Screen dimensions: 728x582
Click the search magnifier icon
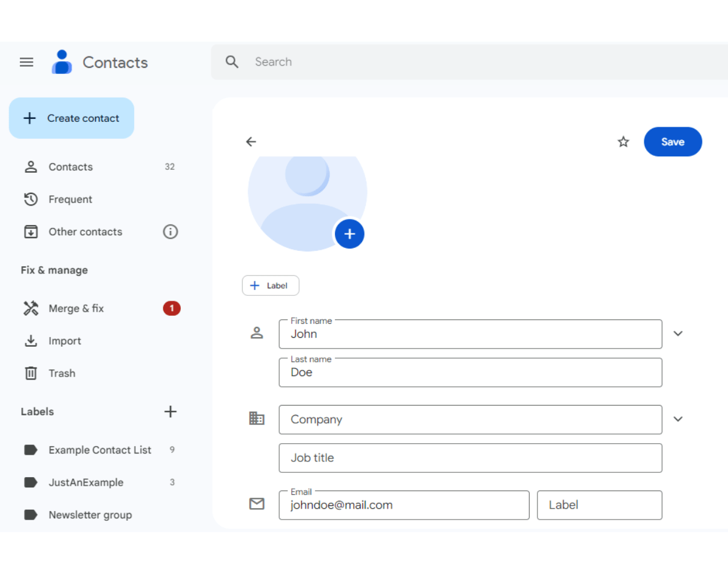(232, 62)
